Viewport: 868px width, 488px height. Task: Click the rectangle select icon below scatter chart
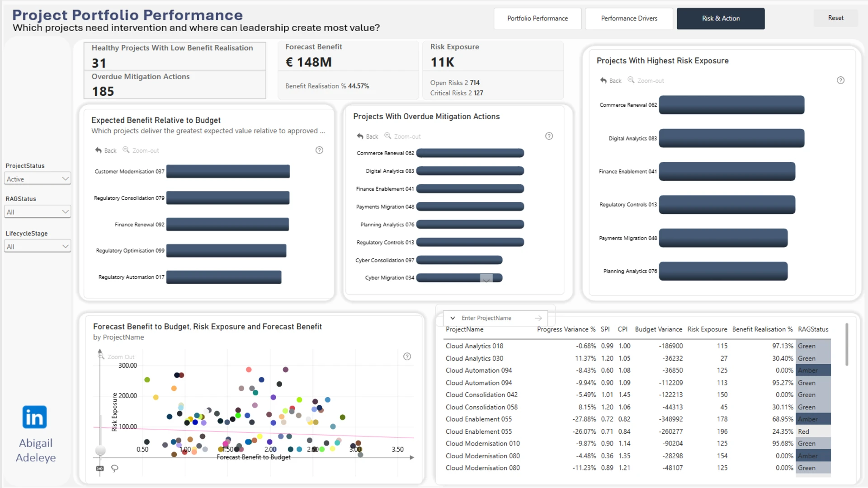100,469
